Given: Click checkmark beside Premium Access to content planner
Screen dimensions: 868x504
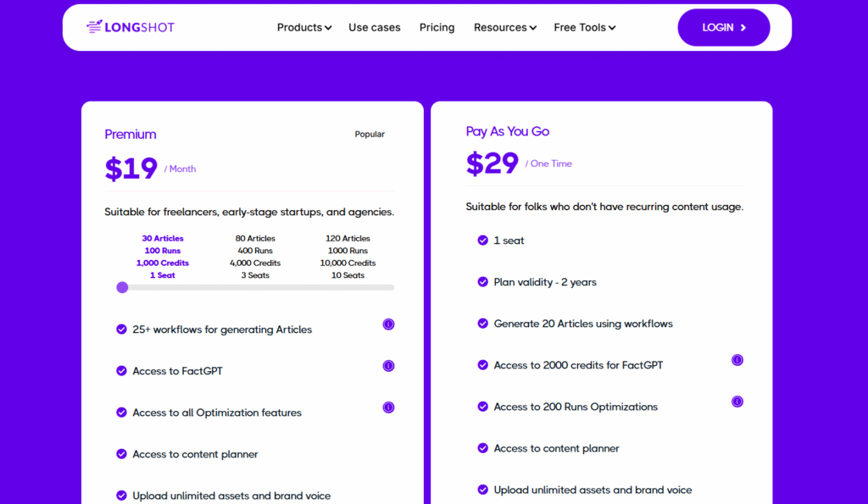Looking at the screenshot, I should tap(121, 454).
